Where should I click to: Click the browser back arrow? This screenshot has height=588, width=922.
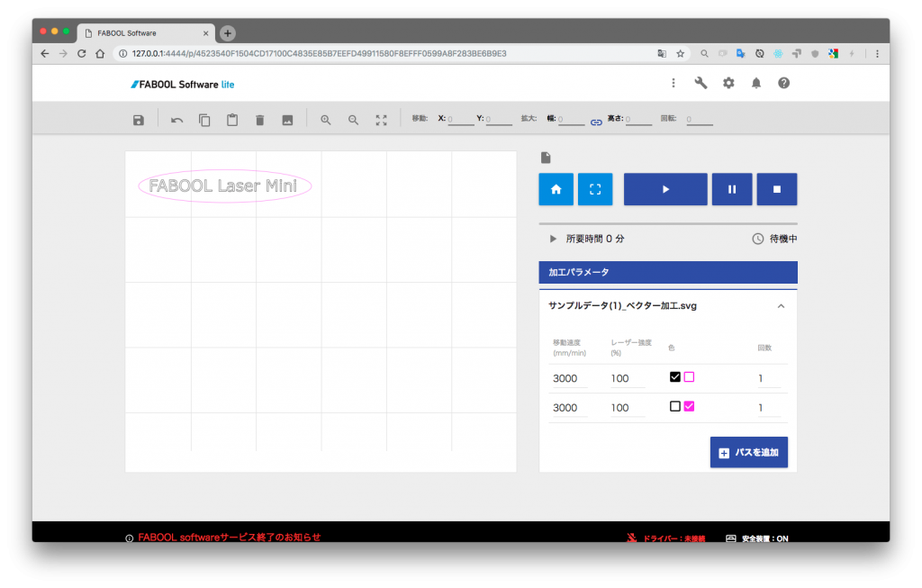click(x=45, y=53)
